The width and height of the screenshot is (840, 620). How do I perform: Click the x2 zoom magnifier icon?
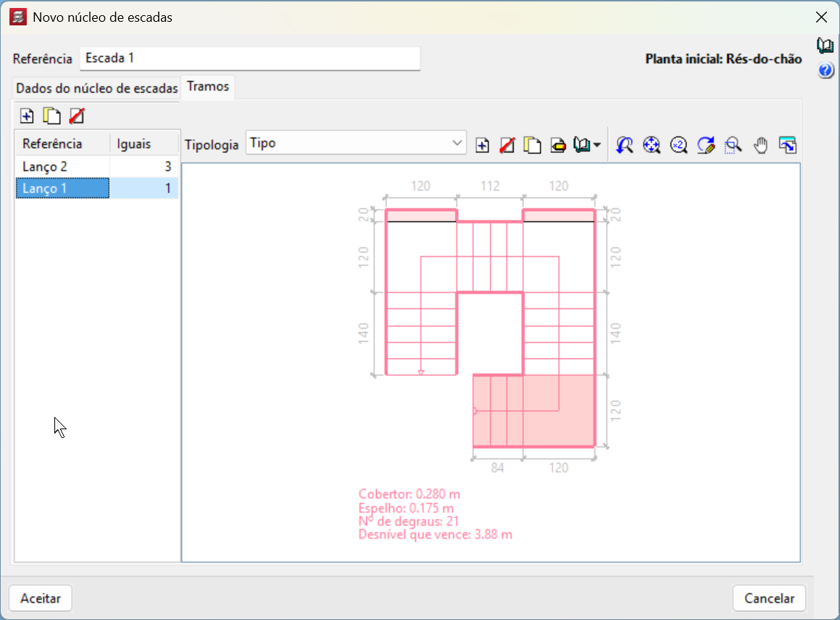pyautogui.click(x=678, y=145)
